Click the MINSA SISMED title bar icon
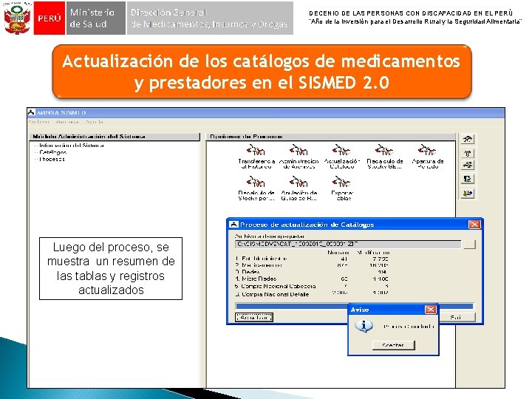532x399 pixels. (31, 112)
